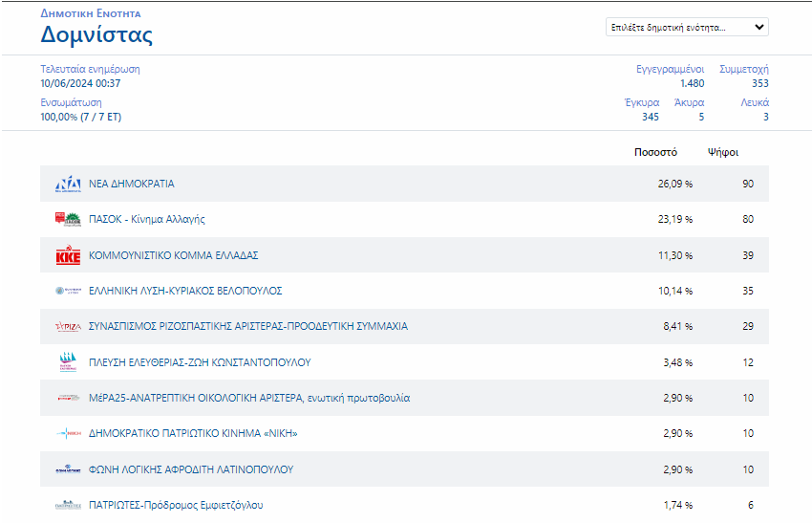
Task: Click the 8,41 % percentage value
Action: coord(678,327)
